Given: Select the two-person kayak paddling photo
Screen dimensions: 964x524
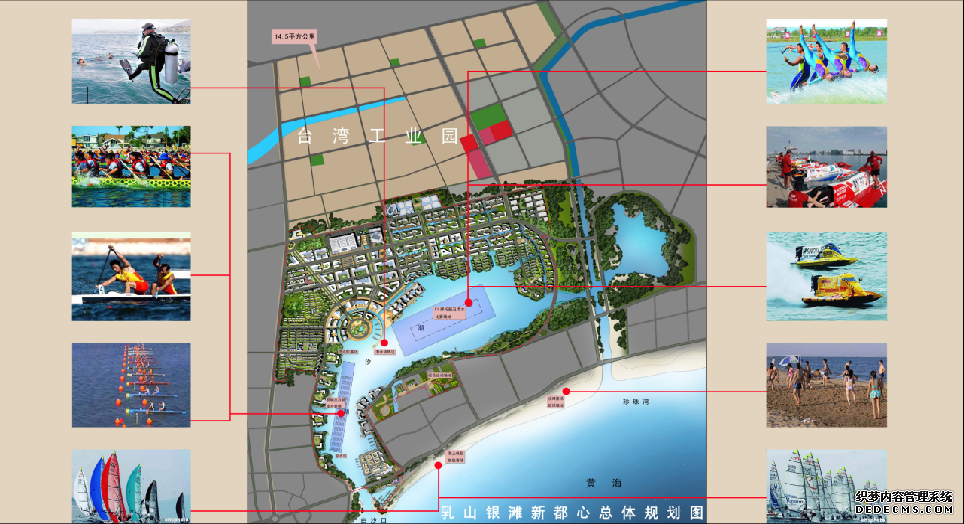Looking at the screenshot, I should 131,277.
